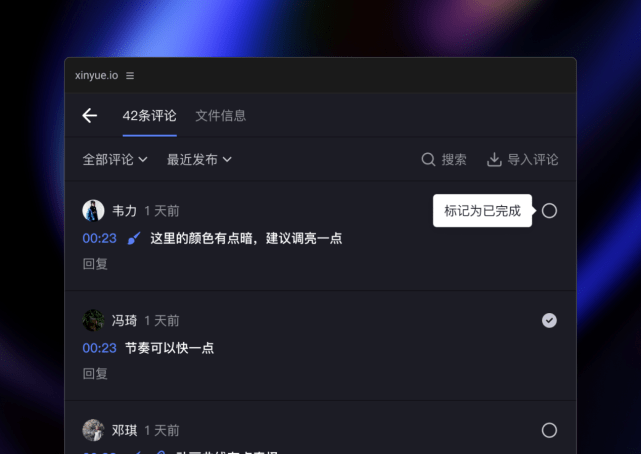This screenshot has width=641, height=454.
Task: Jump to timestamp 00:23 in 冯琦's comment
Action: point(99,348)
